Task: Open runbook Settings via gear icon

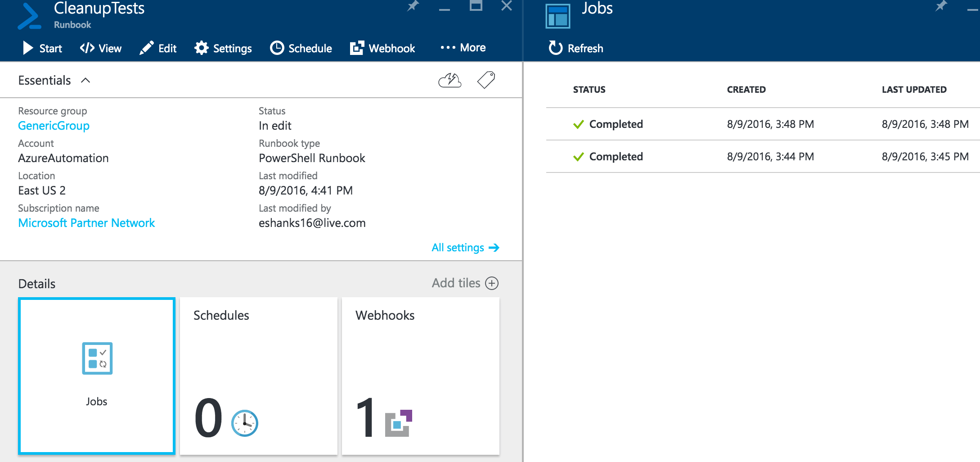Action: [202, 48]
